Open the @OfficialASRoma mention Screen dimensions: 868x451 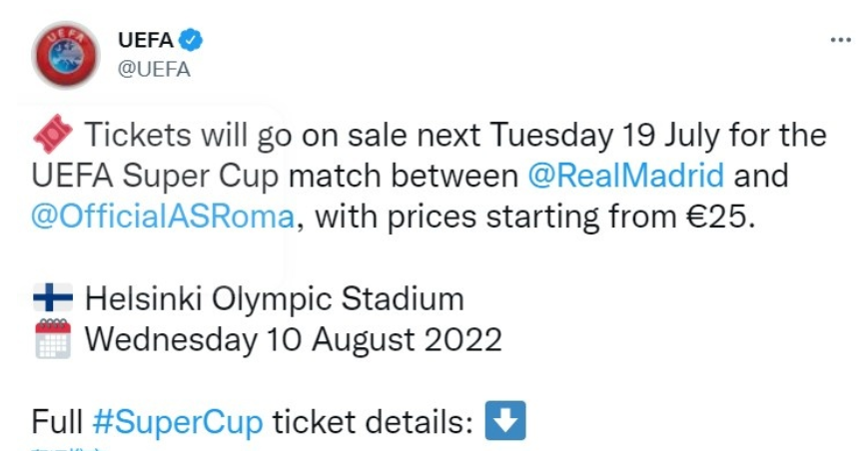pos(163,217)
